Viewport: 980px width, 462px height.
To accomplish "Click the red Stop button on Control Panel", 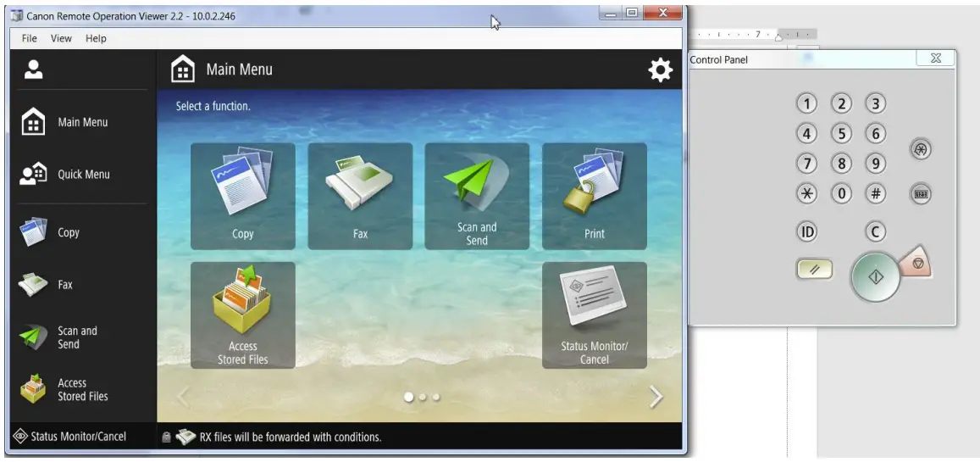I will pyautogui.click(x=916, y=264).
